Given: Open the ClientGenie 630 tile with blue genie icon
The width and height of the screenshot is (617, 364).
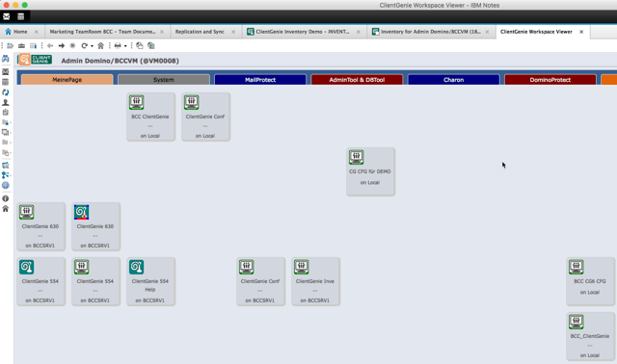Looking at the screenshot, I should tap(96, 226).
